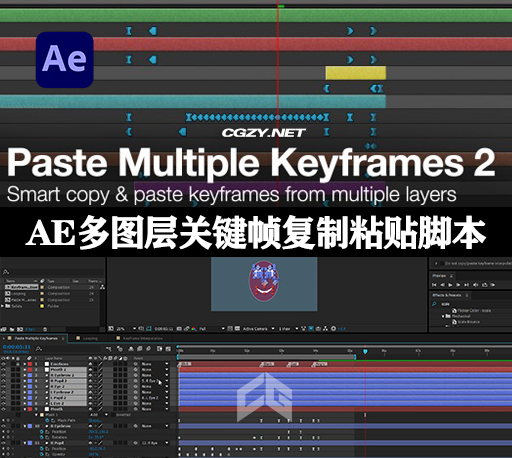
Task: Expand the Solids folder in project panel
Action: (3, 306)
